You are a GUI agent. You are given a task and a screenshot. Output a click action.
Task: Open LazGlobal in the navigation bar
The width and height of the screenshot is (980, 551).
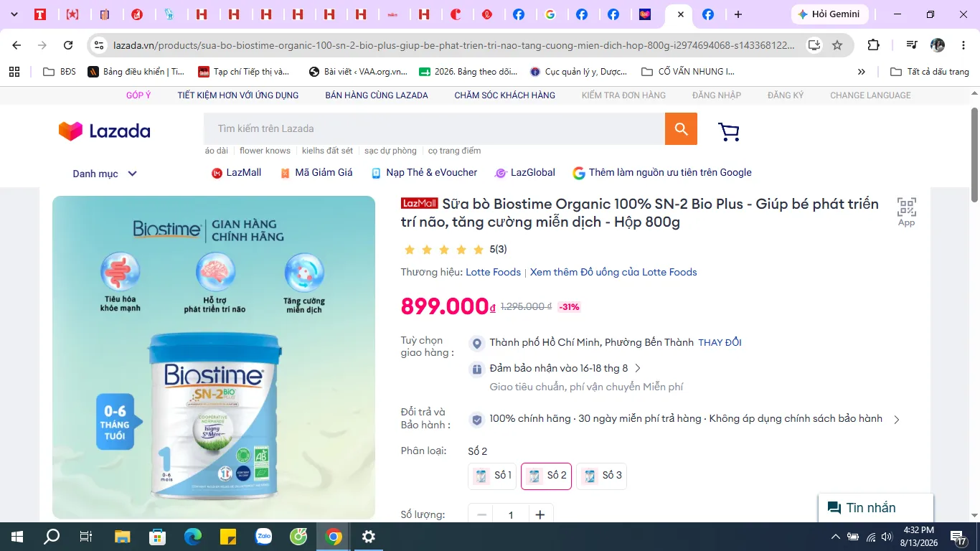[x=525, y=173]
